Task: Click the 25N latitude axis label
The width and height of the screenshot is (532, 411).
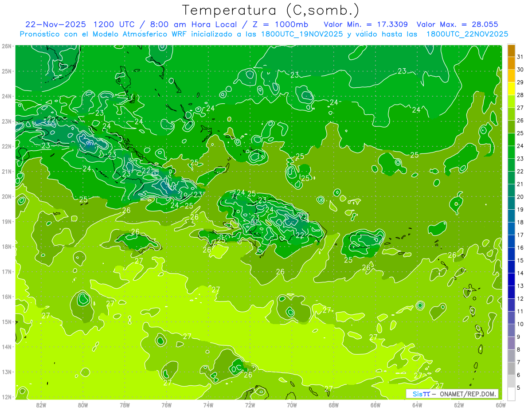Action: pos(7,71)
